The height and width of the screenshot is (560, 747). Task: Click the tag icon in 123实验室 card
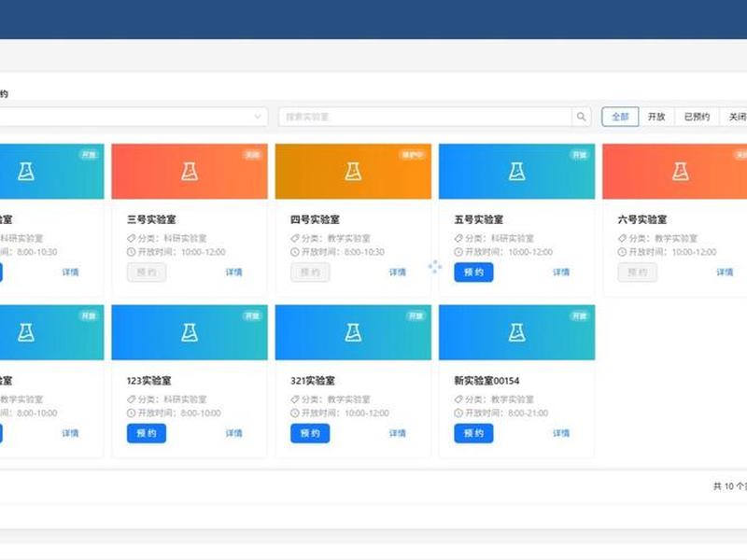[131, 399]
